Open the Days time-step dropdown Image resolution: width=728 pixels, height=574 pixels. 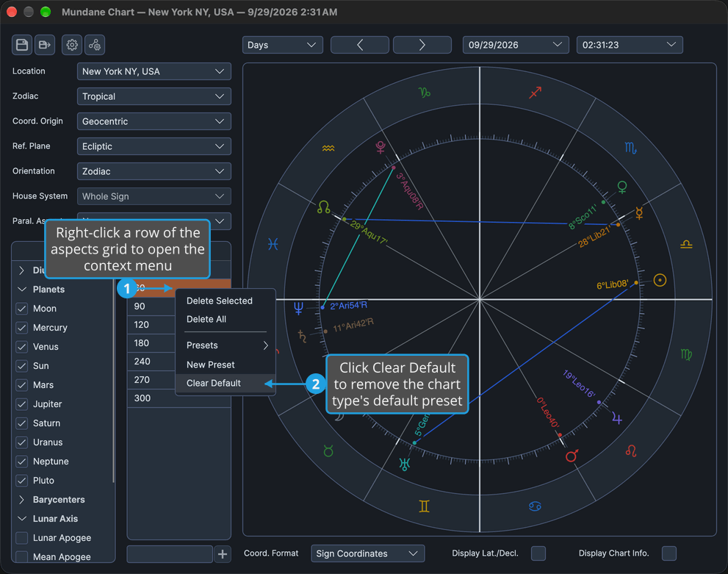[282, 45]
